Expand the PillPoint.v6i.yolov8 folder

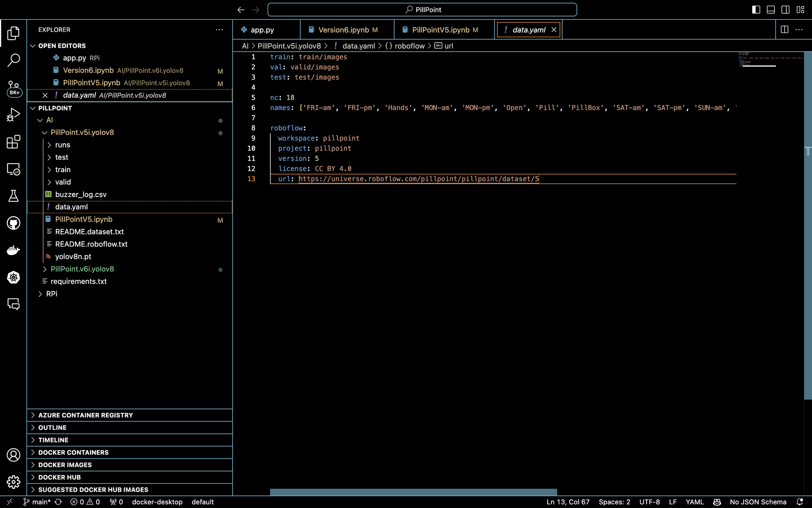(82, 269)
